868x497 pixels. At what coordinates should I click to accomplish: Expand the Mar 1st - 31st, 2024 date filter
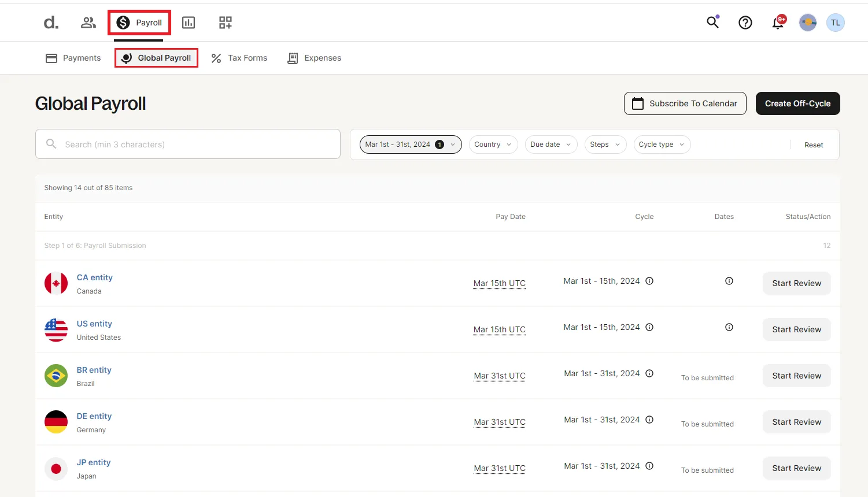(x=411, y=144)
